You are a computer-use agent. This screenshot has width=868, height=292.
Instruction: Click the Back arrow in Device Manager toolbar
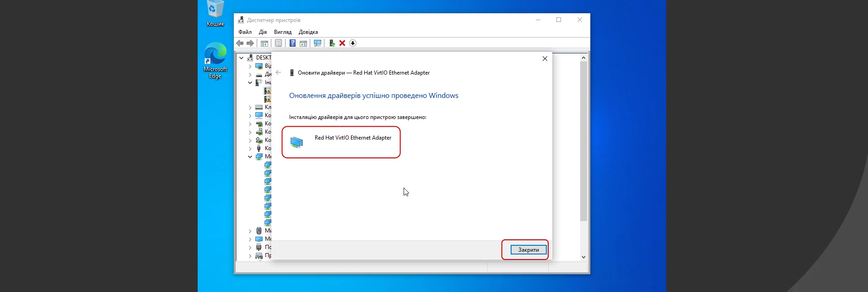pos(240,43)
